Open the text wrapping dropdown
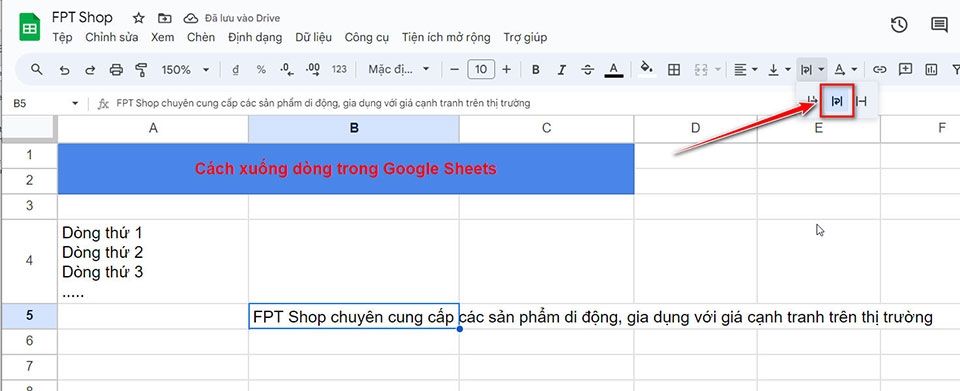This screenshot has width=960, height=391. pos(813,70)
